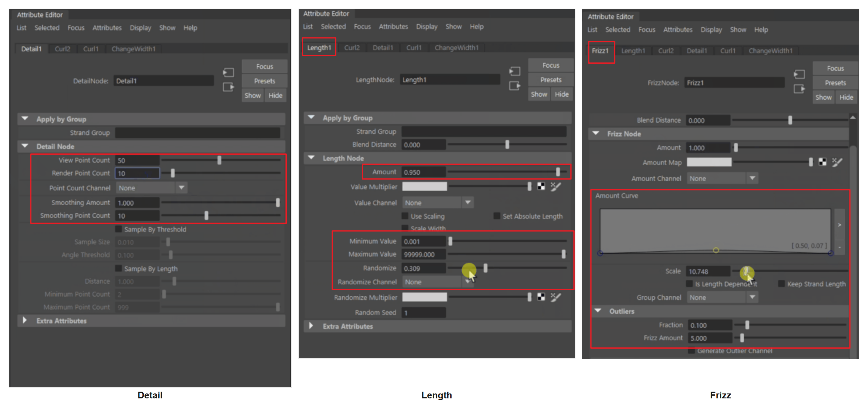Click paint map icon for Value Multiplier

555,186
